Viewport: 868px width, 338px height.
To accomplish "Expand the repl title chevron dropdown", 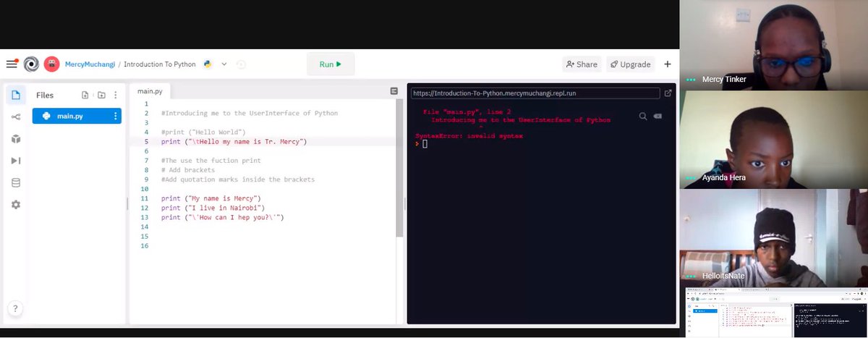I will coord(224,64).
